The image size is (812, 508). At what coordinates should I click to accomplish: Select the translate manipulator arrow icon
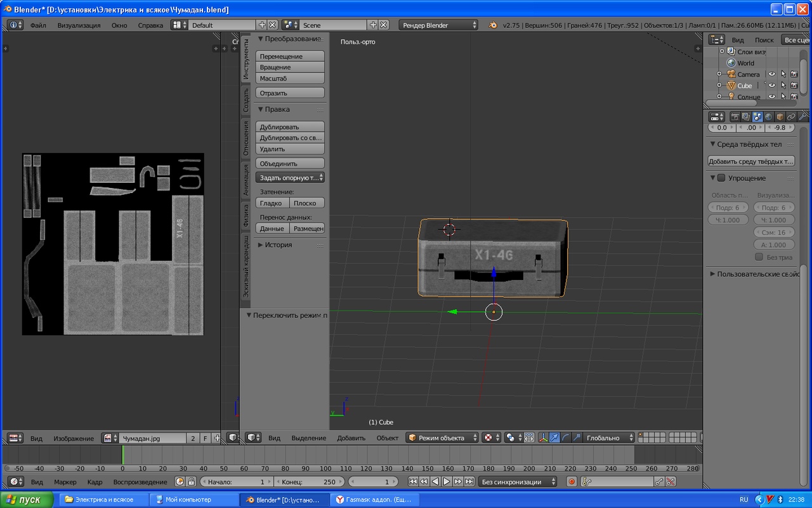(554, 438)
